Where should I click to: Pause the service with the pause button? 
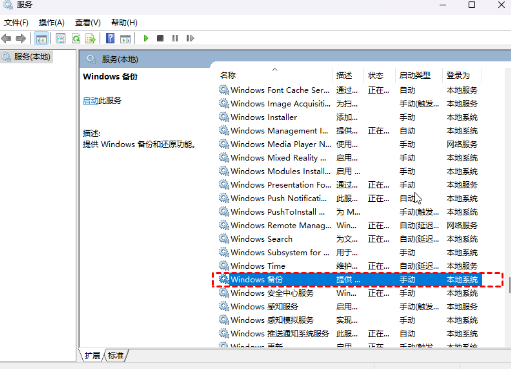[175, 38]
